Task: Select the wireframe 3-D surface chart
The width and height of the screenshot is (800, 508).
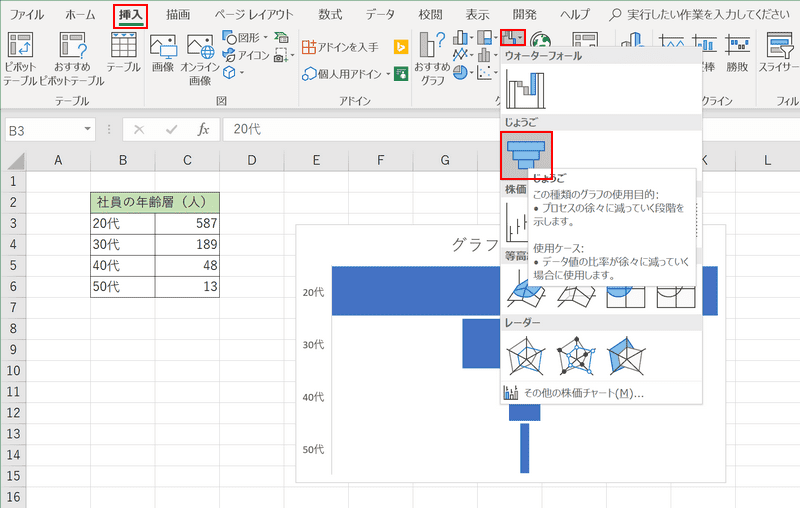Action: tap(576, 295)
